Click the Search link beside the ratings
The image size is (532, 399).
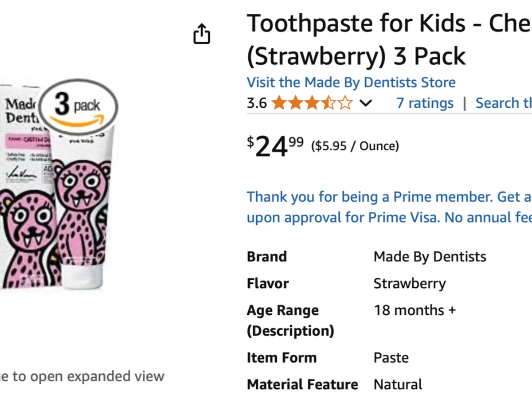click(503, 103)
